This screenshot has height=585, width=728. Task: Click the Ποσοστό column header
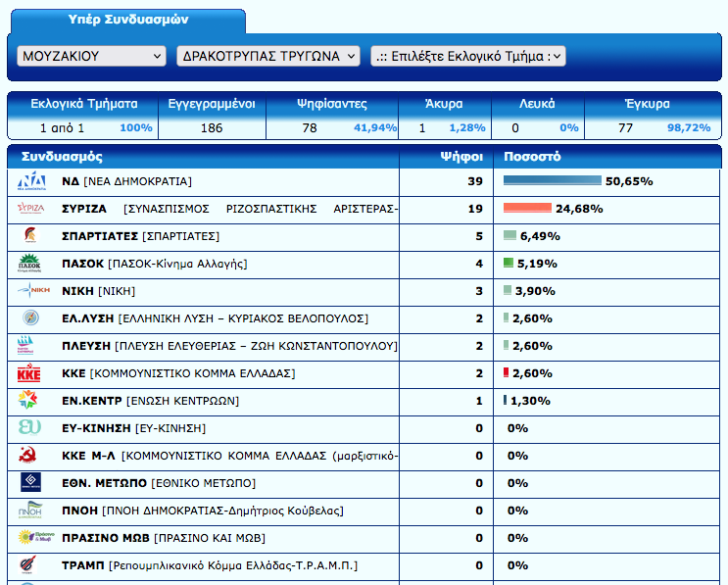tap(532, 157)
